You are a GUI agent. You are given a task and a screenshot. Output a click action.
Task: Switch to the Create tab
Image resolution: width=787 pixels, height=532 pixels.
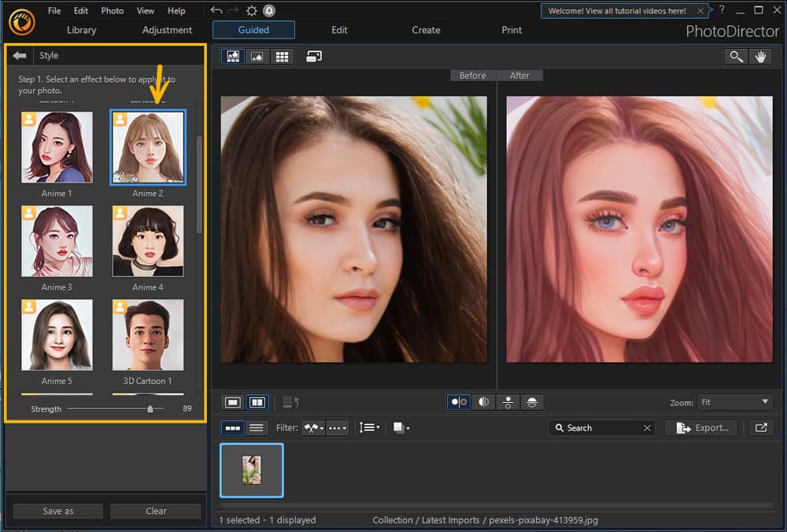(x=426, y=30)
